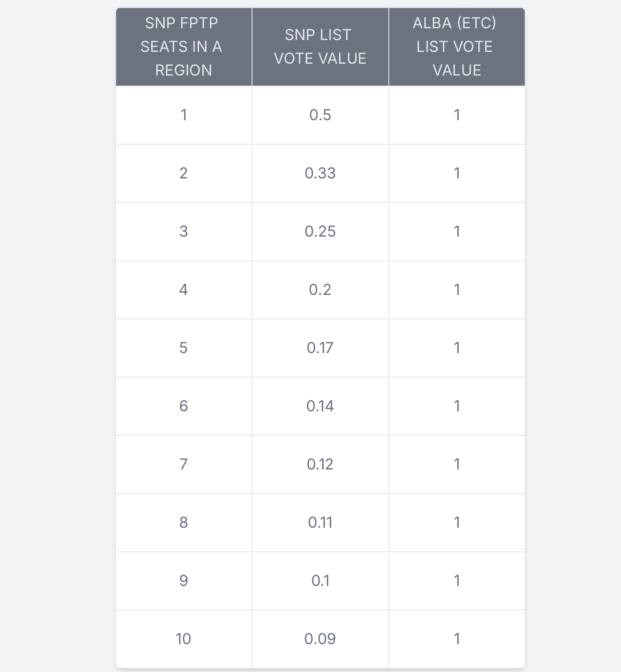621x672 pixels.
Task: Click the cell showing 5 FPTP seats
Action: pos(183,348)
